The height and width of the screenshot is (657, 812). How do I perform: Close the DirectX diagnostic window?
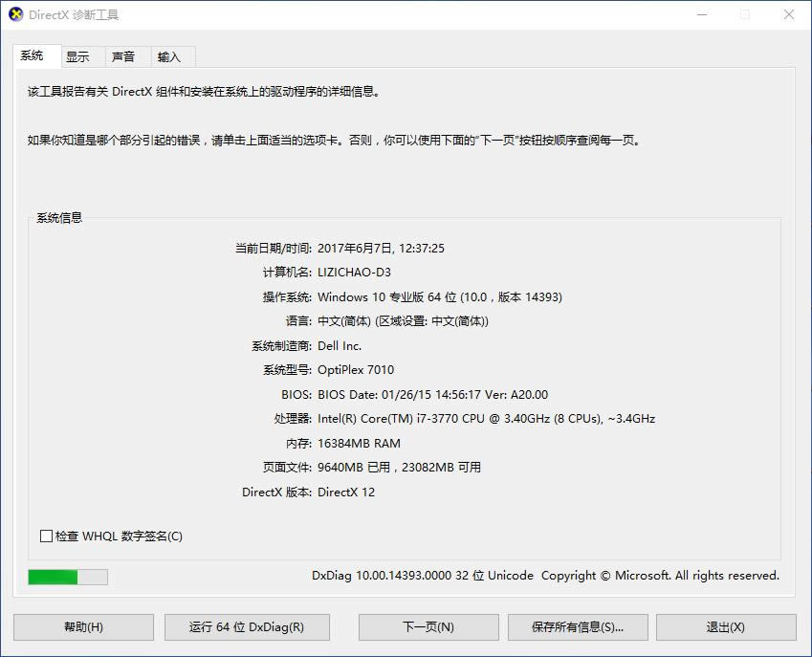pos(789,15)
